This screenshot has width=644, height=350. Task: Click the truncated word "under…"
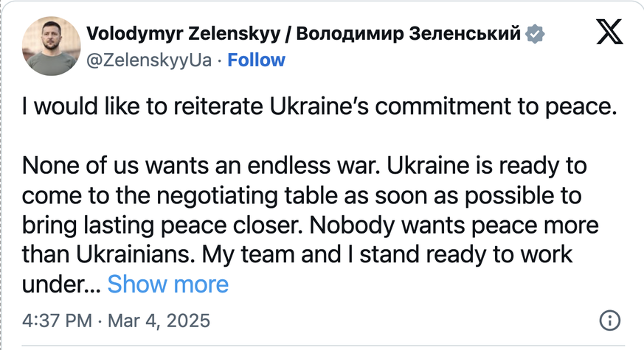click(60, 284)
